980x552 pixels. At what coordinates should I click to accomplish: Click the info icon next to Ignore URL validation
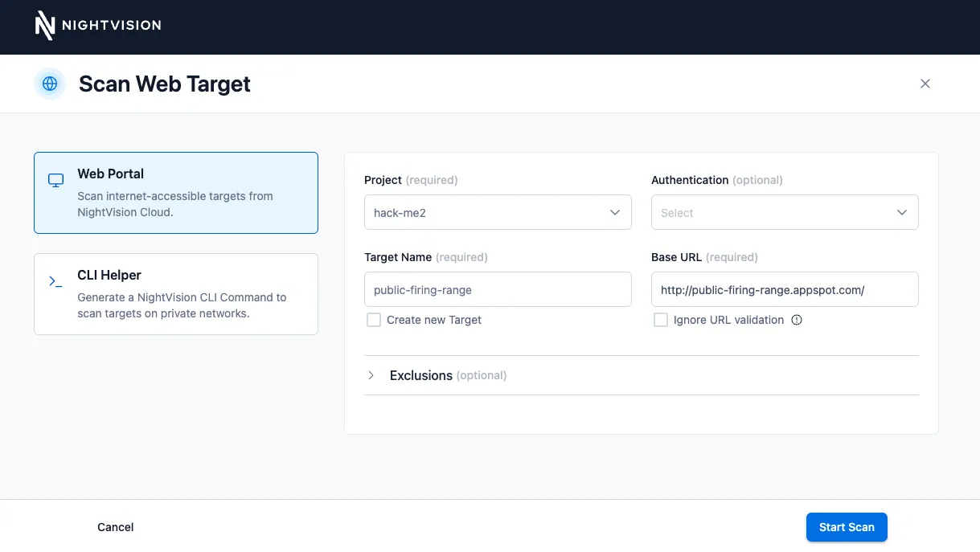coord(797,320)
